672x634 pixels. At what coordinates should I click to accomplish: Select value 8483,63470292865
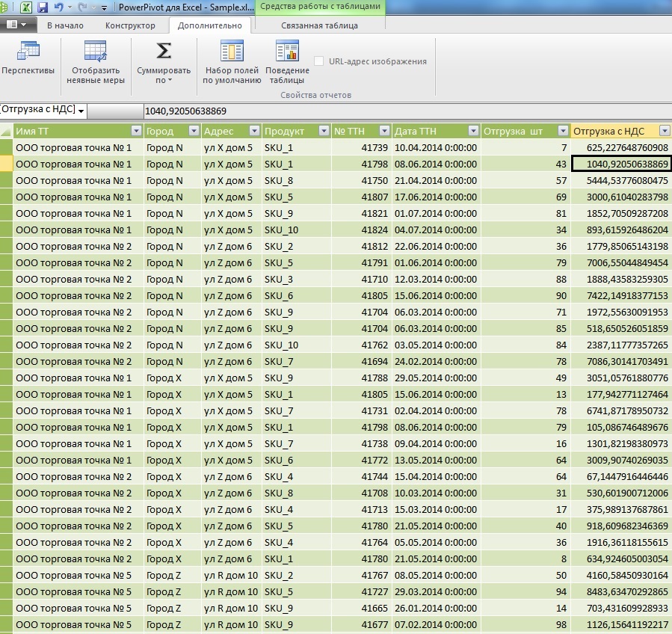tap(621, 592)
